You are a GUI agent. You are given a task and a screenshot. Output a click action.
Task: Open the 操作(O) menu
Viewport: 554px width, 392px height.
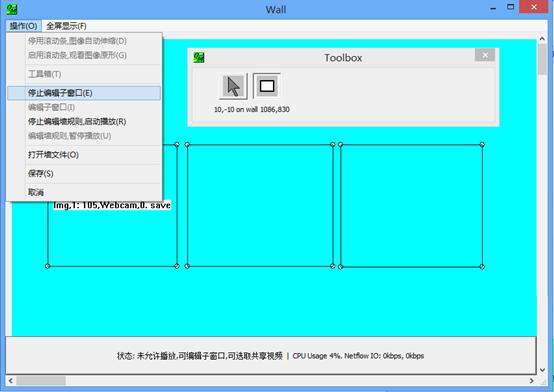(x=23, y=26)
